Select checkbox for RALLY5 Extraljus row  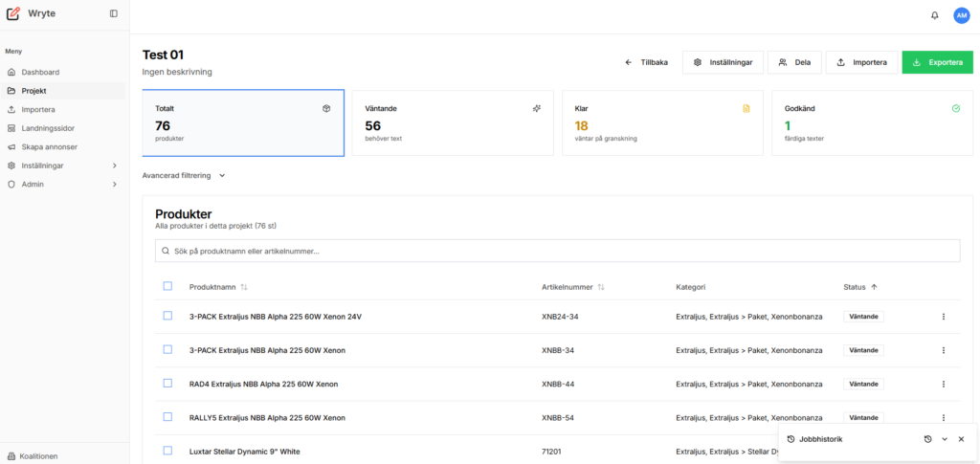[167, 417]
